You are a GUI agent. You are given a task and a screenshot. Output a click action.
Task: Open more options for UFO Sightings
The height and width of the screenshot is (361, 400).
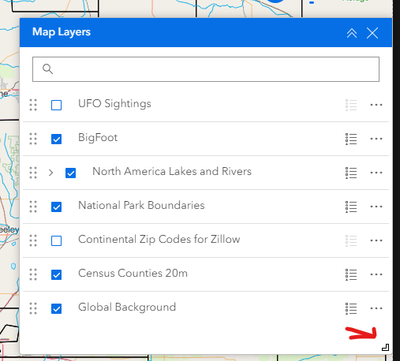tap(376, 105)
